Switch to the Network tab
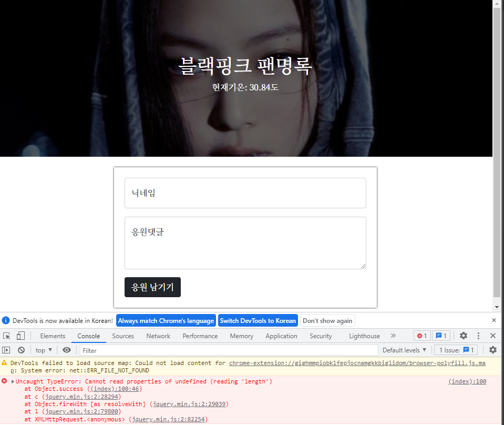 click(x=158, y=336)
